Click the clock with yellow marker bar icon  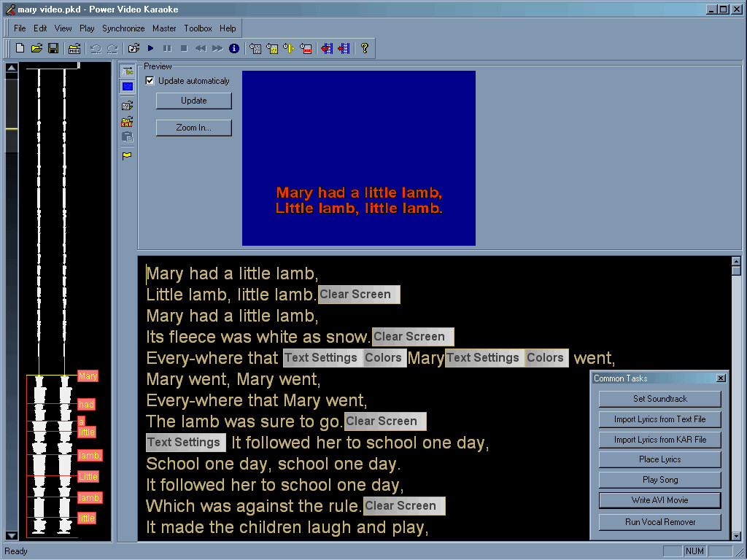click(289, 48)
